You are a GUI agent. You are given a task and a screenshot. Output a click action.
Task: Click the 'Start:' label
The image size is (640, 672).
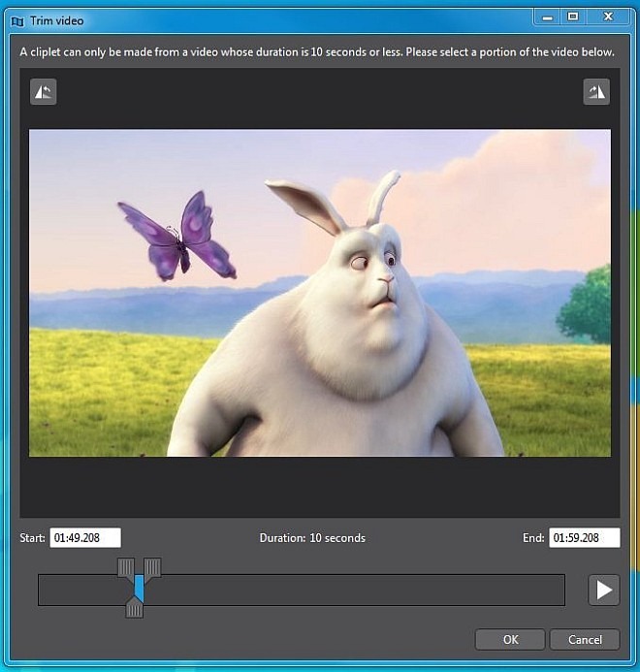point(33,538)
